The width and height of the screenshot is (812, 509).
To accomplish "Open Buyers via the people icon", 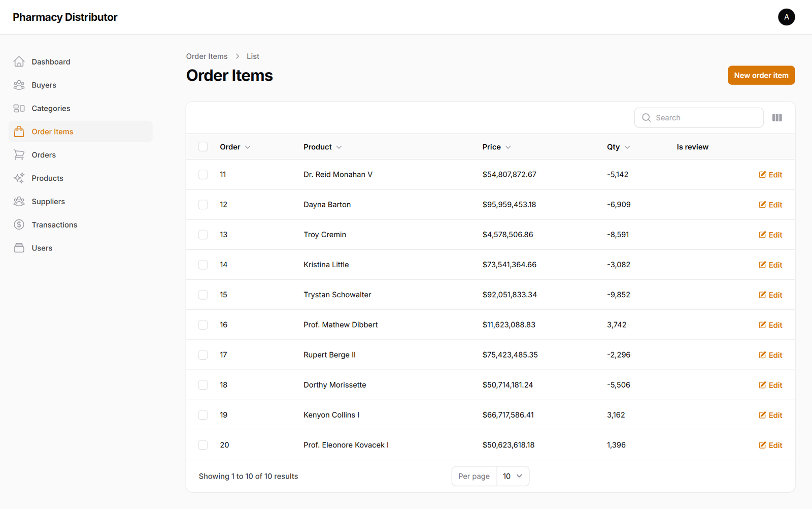I will 19,84.
